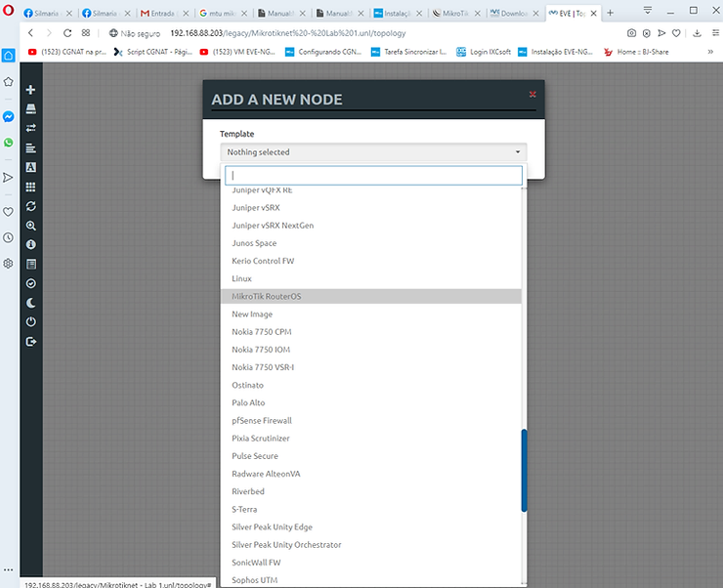Open WhatsApp in Opera sidebar
Viewport: 723px width, 588px height.
pos(8,143)
